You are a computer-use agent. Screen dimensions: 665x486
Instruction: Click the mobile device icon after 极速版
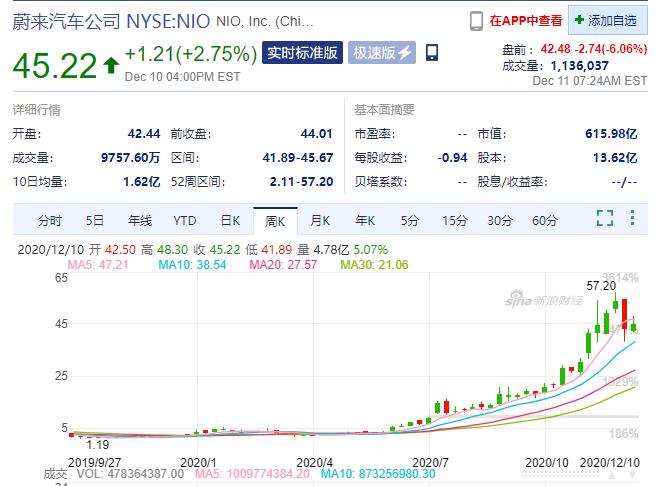click(432, 53)
